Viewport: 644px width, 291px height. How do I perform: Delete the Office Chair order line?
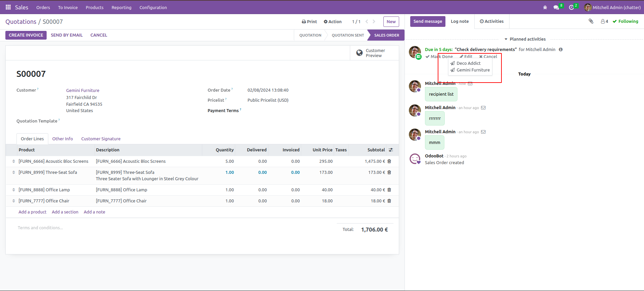pos(389,201)
